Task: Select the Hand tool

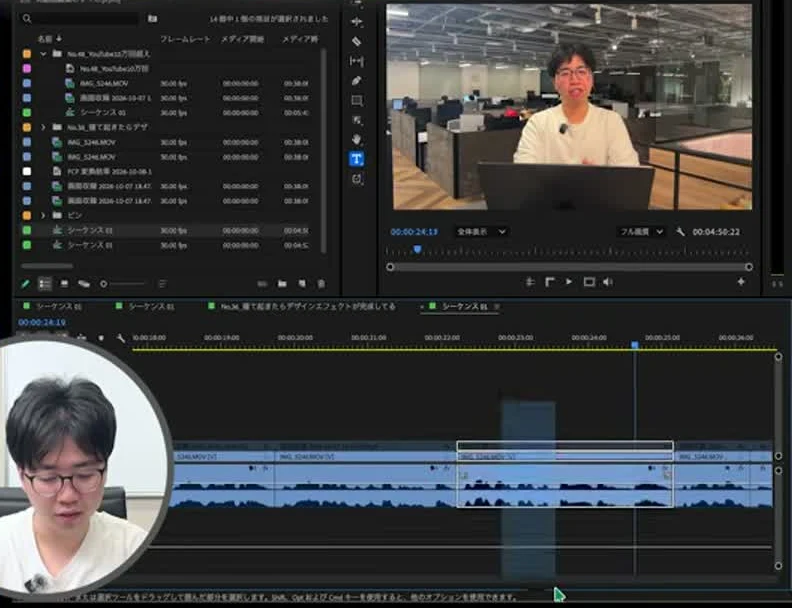Action: pyautogui.click(x=357, y=139)
